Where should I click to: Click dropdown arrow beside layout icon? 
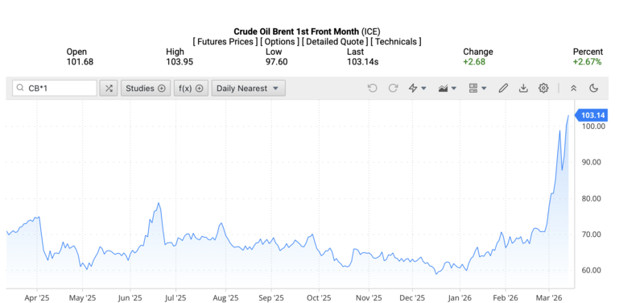(485, 89)
